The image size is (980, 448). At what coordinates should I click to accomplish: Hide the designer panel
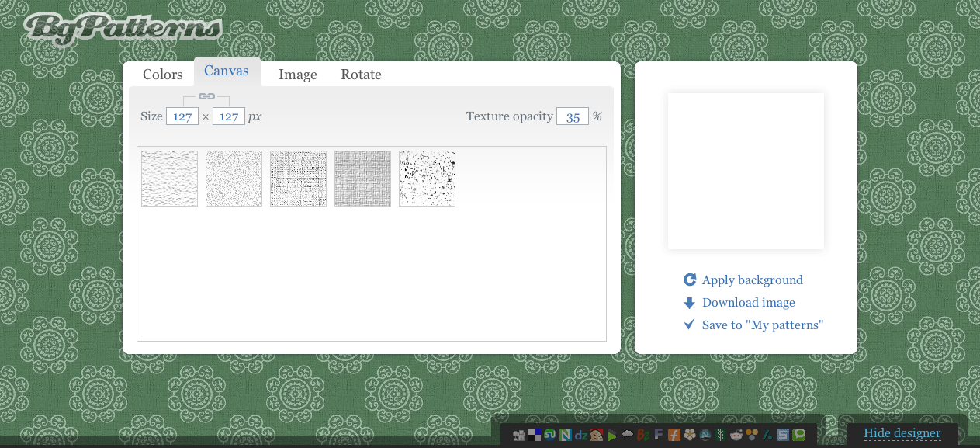coord(902,433)
